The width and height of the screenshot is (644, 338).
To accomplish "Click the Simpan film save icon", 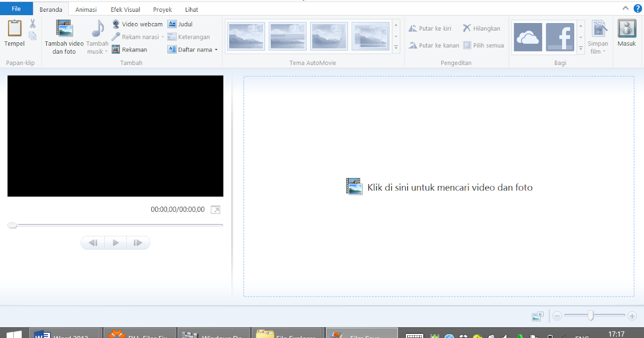I will coord(598,30).
